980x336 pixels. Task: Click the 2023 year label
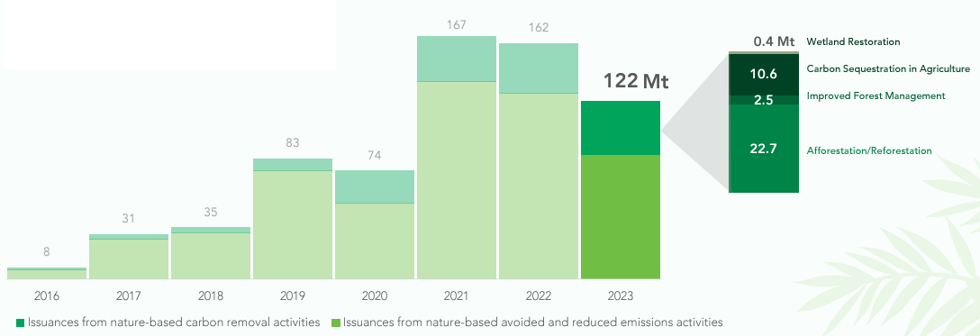(620, 295)
